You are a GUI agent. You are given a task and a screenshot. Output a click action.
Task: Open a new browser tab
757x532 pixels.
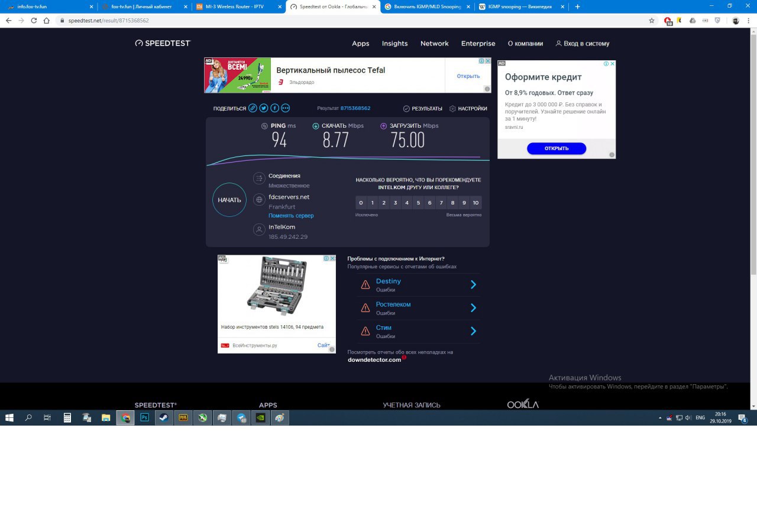point(578,7)
